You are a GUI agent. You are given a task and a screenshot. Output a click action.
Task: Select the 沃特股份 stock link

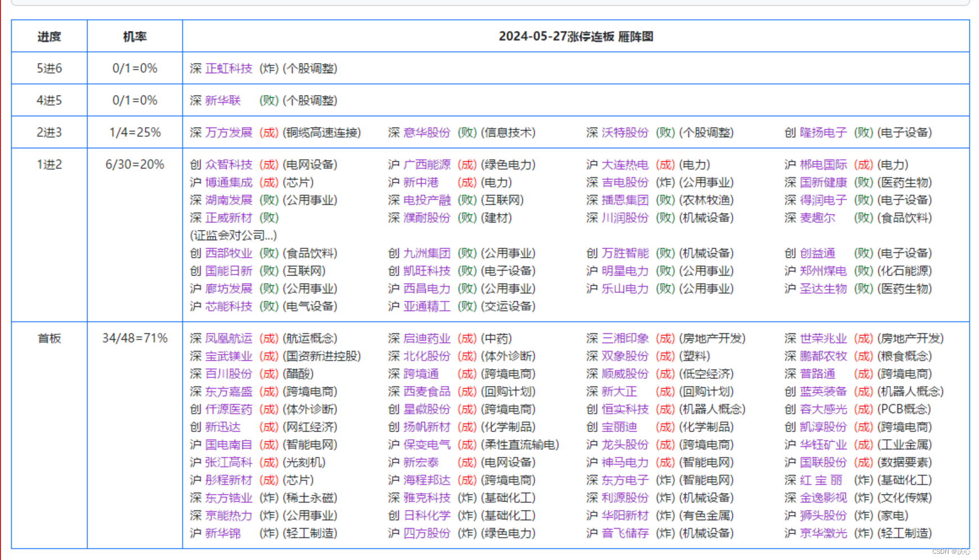point(625,133)
